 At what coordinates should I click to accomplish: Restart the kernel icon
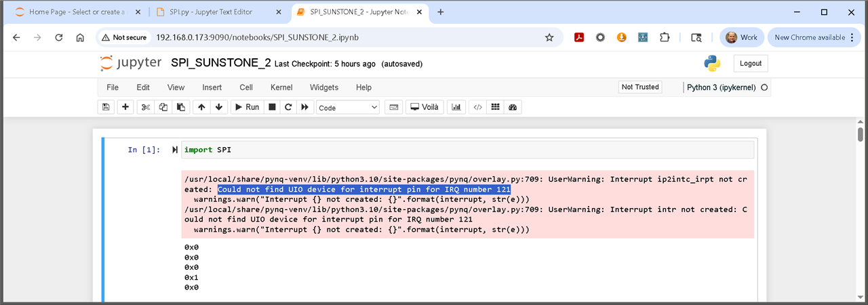[288, 107]
